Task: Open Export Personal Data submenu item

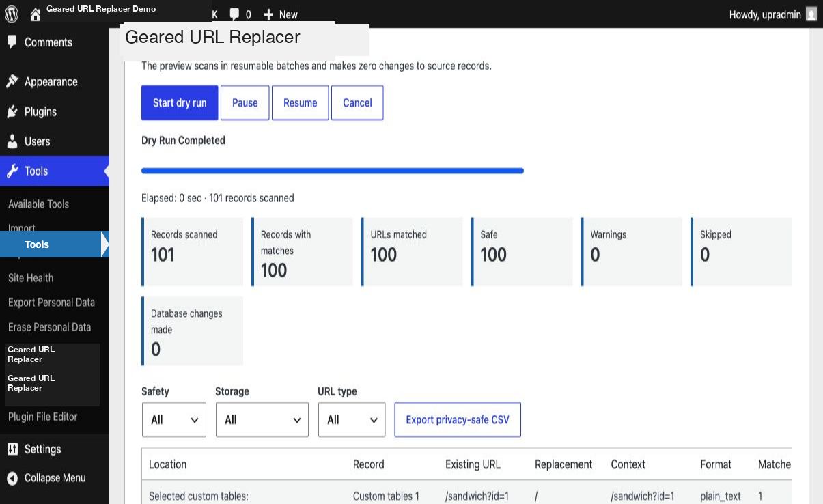Action: [51, 303]
